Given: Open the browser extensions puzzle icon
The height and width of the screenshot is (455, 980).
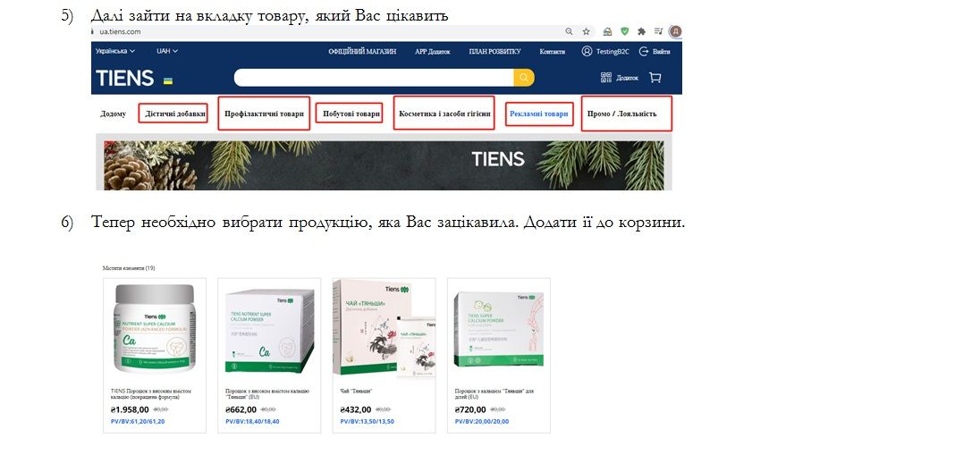Looking at the screenshot, I should click(641, 31).
